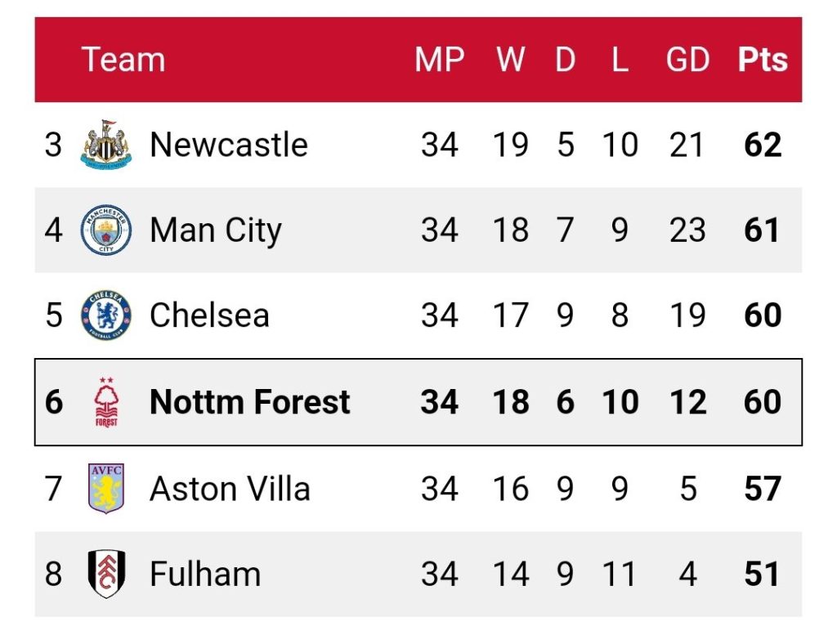The image size is (837, 644).
Task: Click the Nottm Forest tree crest
Action: point(106,402)
